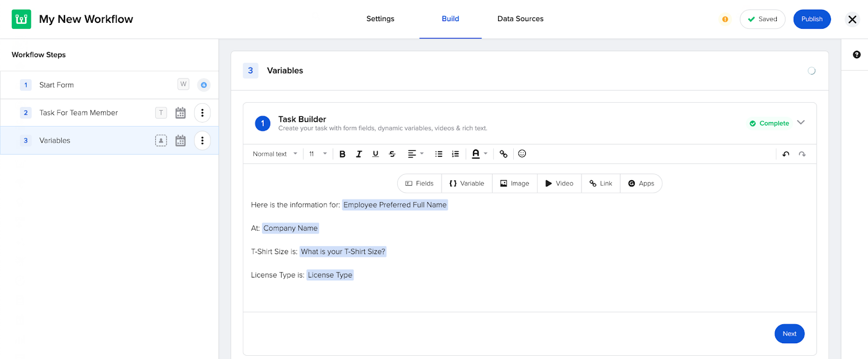Insert a bulleted list
The width and height of the screenshot is (868, 359).
pyautogui.click(x=438, y=154)
